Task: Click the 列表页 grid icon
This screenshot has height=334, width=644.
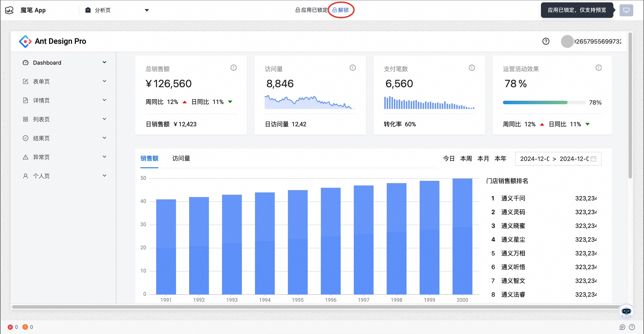Action: coord(26,119)
